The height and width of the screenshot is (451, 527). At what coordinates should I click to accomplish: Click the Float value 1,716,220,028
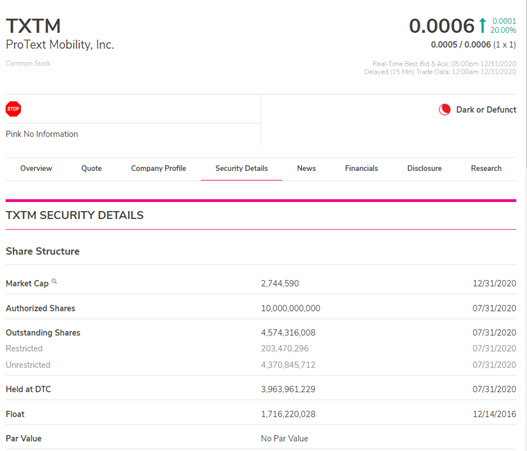pyautogui.click(x=288, y=414)
